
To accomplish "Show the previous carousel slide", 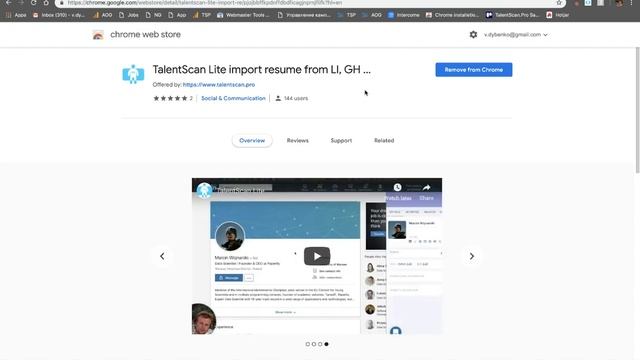I will tap(162, 256).
